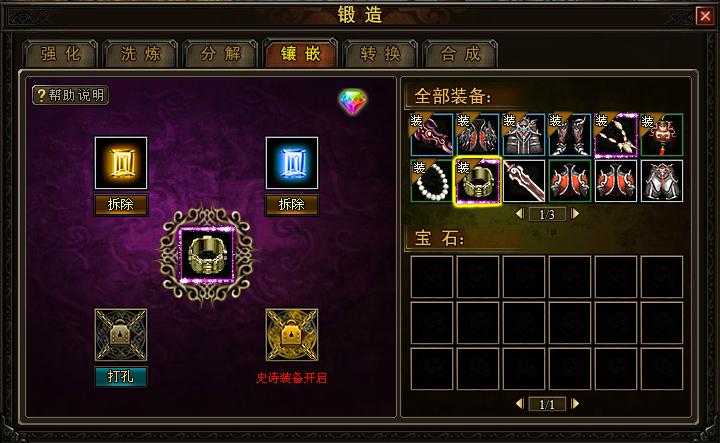
Task: Open the 帮助说明 help button
Action: coord(70,95)
